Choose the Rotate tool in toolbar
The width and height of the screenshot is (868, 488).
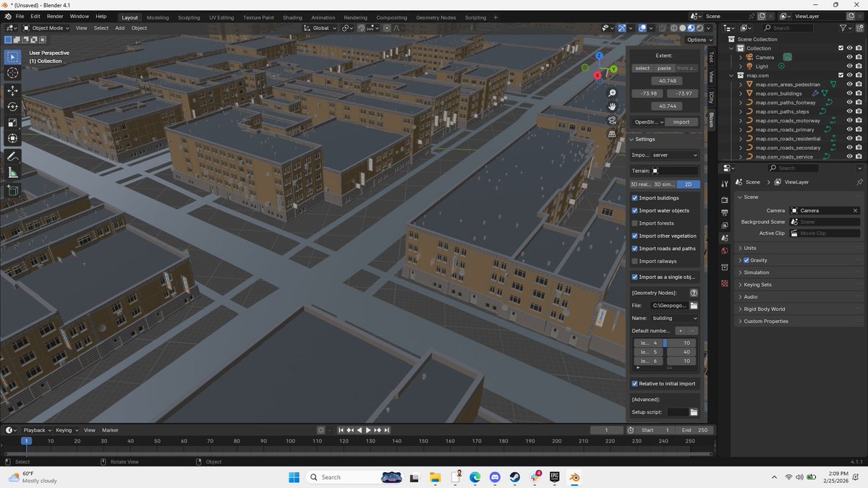13,106
